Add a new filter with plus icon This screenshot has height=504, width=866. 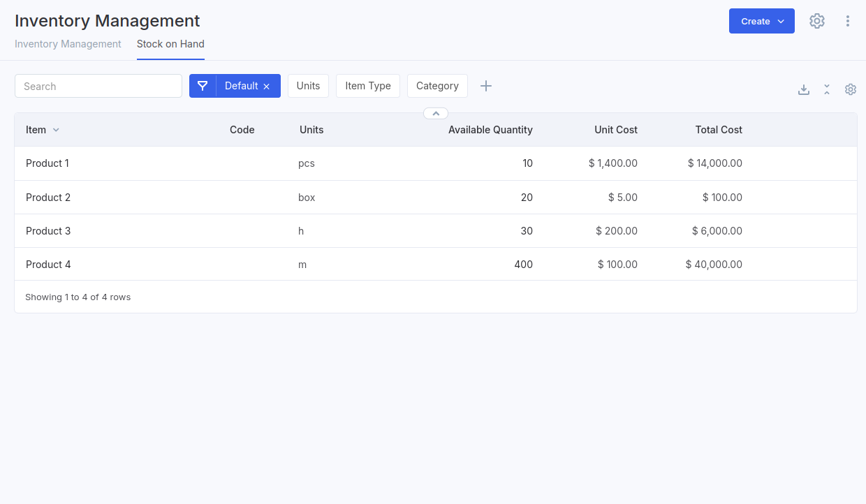(x=486, y=86)
